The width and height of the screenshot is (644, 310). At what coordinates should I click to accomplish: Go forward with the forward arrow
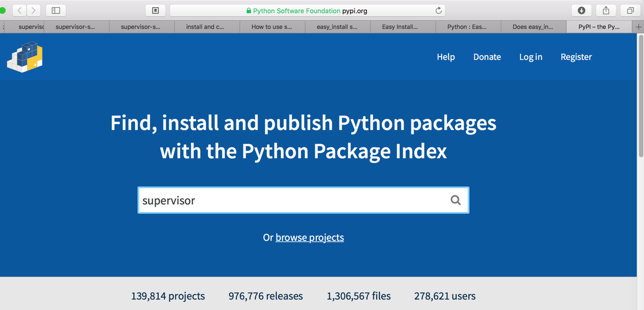34,10
